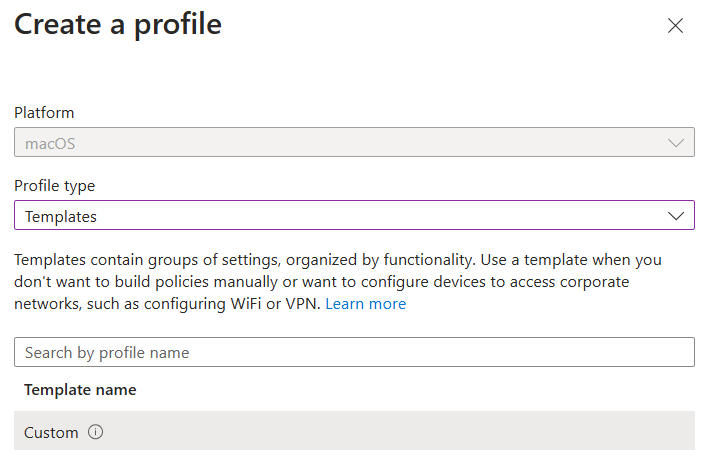Open the Templates profile type combo box
The image size is (712, 460).
[x=340, y=216]
